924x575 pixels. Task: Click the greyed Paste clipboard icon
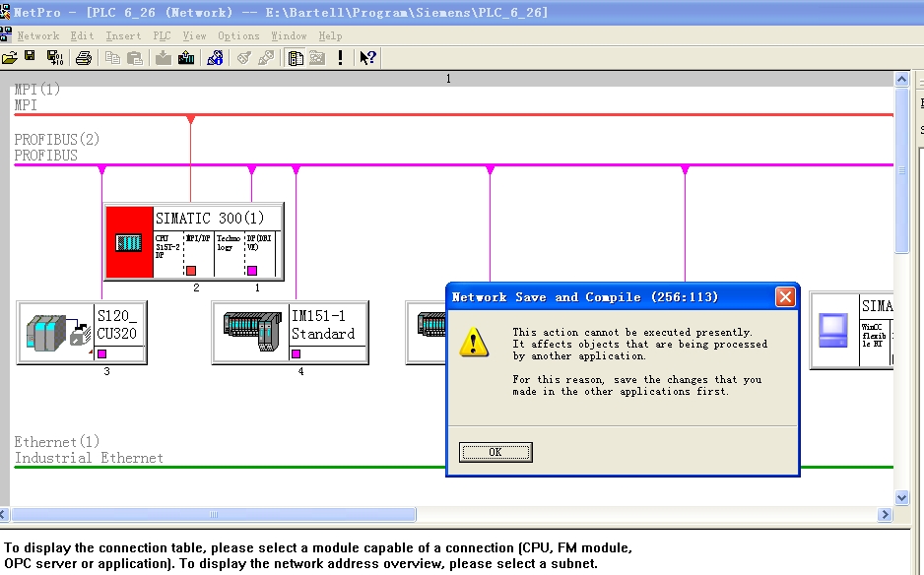pos(135,58)
